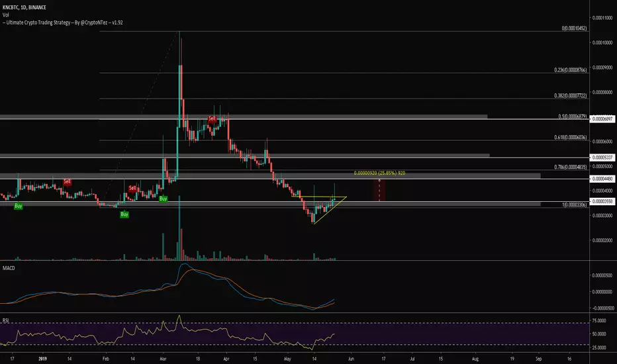The image size is (617, 364).
Task: Click the Fibonacci 1(0.00003306) level label
Action: (574, 205)
